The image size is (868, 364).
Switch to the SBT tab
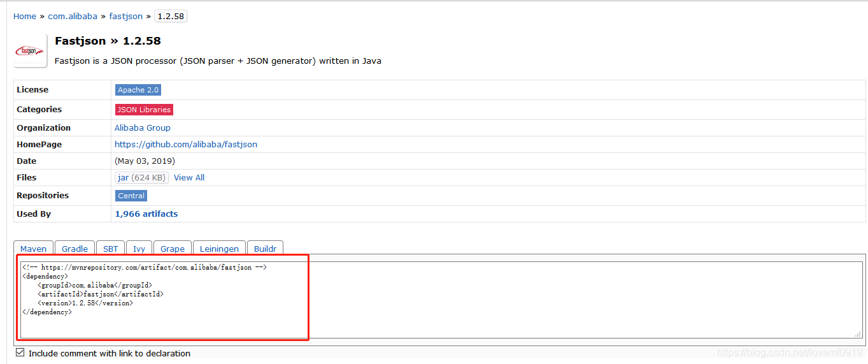pyautogui.click(x=111, y=248)
